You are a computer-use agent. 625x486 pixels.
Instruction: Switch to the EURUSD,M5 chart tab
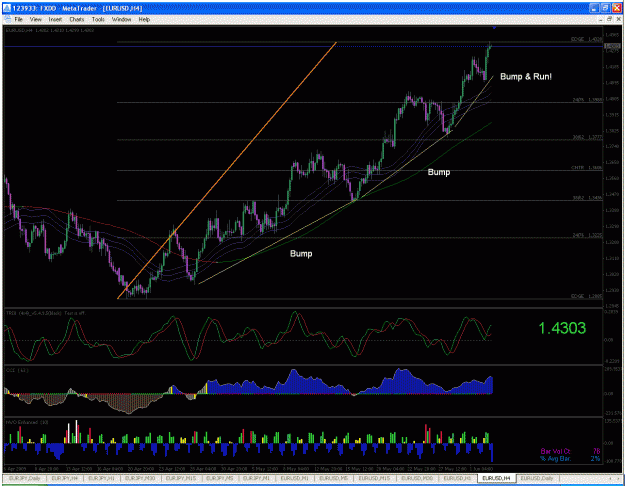(334, 478)
